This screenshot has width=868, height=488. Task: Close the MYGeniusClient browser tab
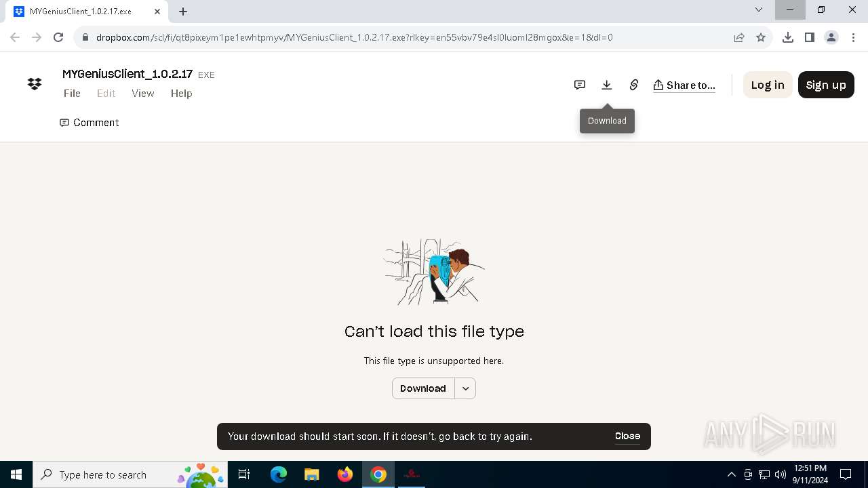click(157, 12)
